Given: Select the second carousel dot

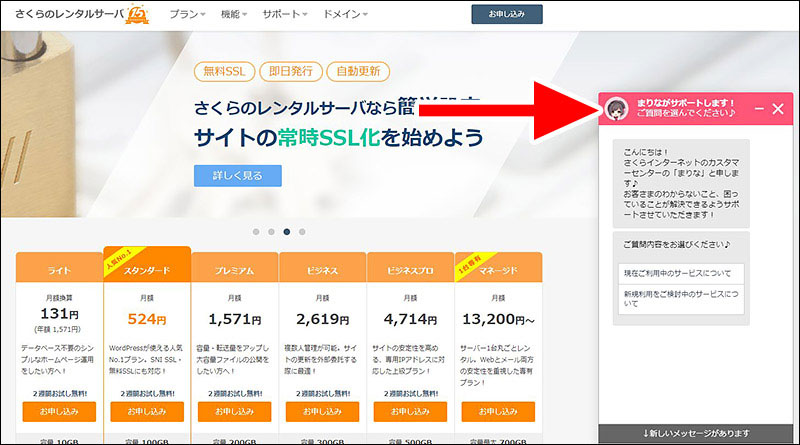Looking at the screenshot, I should (x=271, y=231).
